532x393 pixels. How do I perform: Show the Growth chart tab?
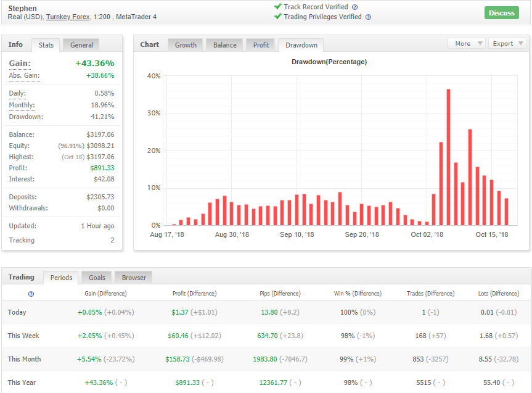[186, 45]
